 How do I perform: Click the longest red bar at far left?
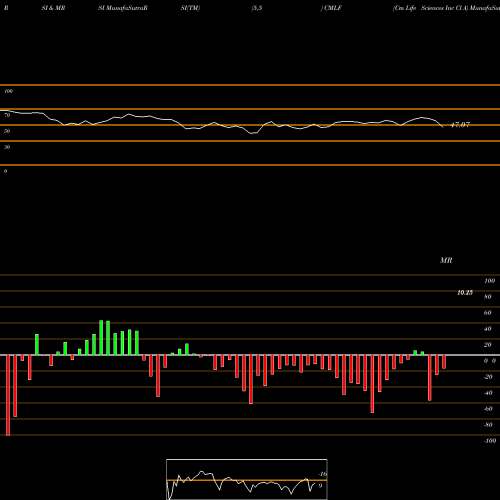[x=8, y=395]
